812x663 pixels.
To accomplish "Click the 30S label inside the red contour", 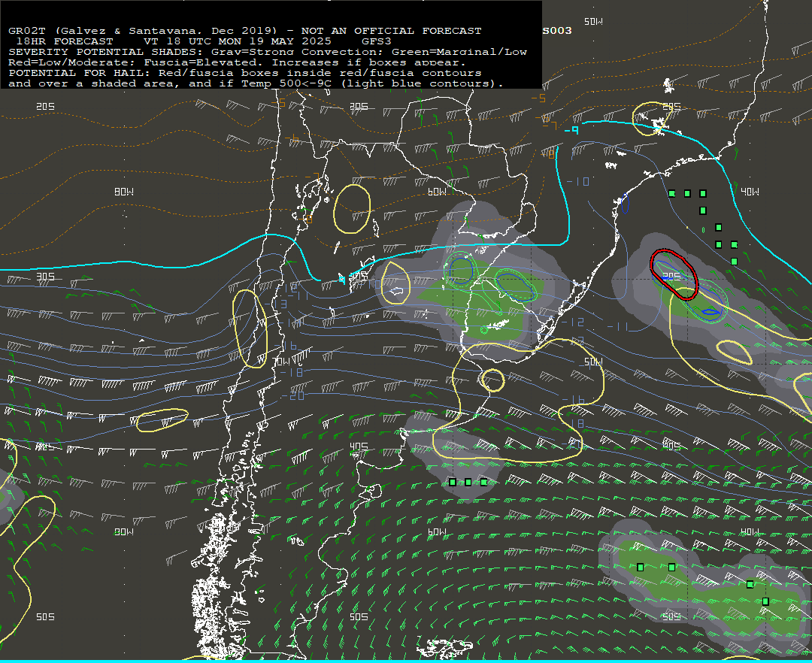I will point(671,277).
